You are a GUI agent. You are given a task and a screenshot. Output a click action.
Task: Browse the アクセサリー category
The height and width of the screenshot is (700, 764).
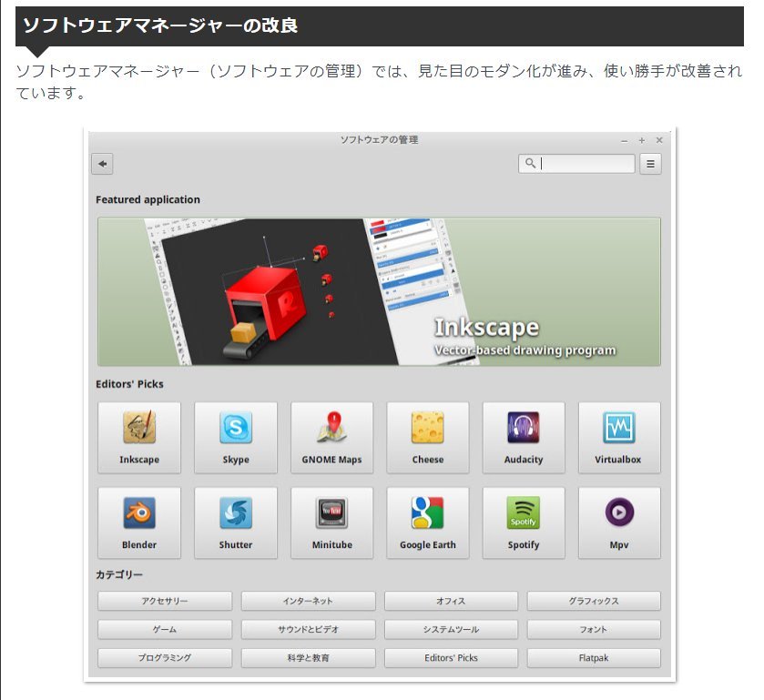165,602
